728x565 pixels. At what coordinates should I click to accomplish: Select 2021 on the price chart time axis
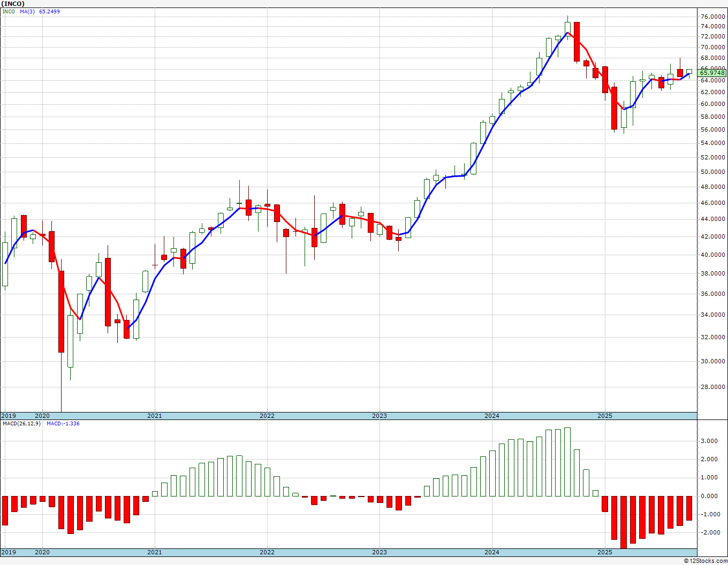tap(154, 416)
